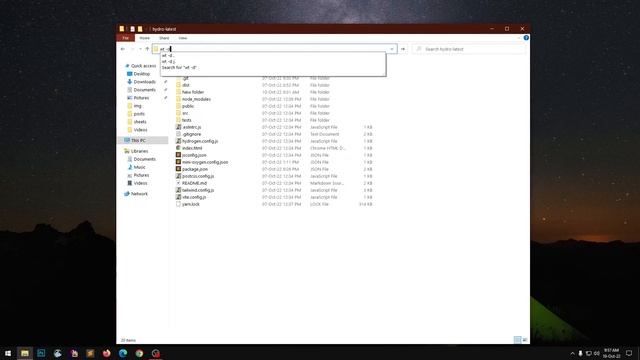Click the Go arrow beside address bar

(403, 49)
